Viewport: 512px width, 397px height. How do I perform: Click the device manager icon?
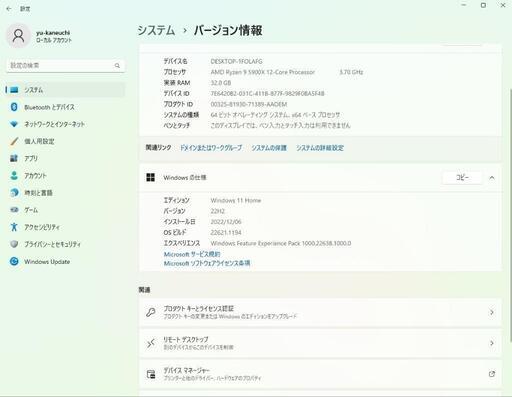point(151,374)
